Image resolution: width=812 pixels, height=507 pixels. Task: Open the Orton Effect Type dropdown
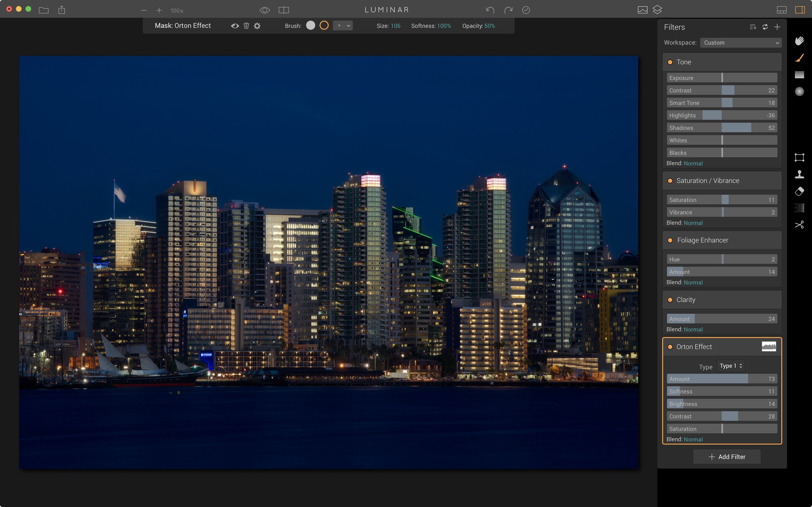tap(730, 366)
